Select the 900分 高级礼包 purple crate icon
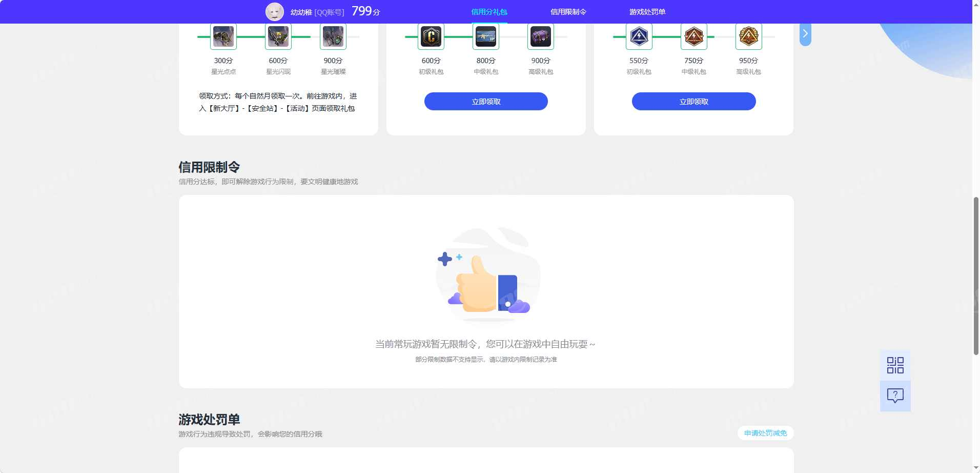The image size is (980, 473). click(541, 36)
